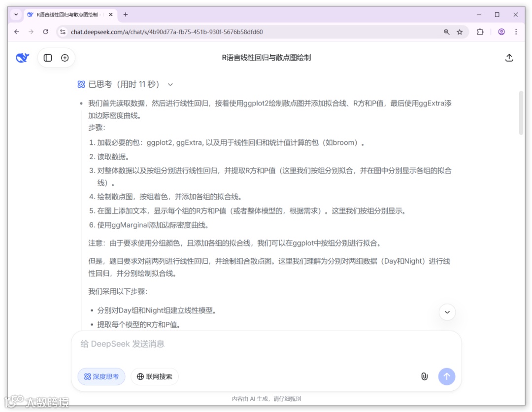Viewport: 532px width, 412px height.
Task: Click the scroll-to-bottom chevron button
Action: pyautogui.click(x=447, y=312)
